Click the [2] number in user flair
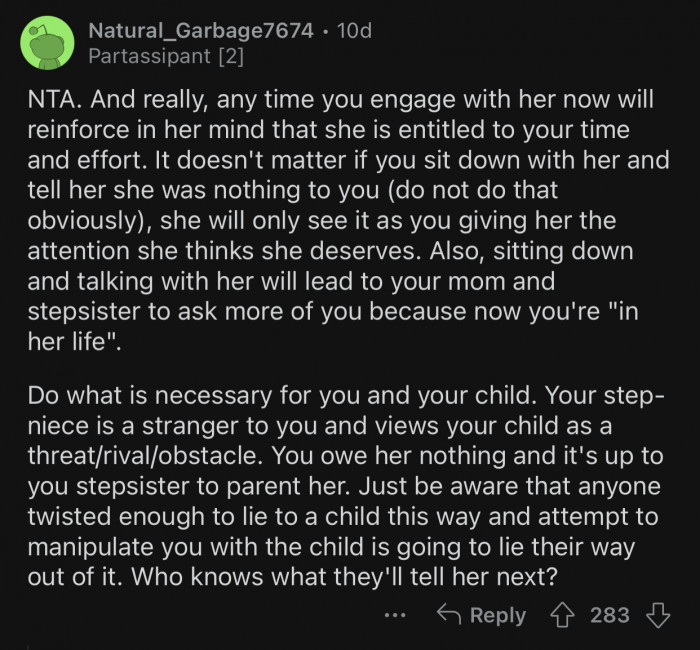 tap(231, 56)
